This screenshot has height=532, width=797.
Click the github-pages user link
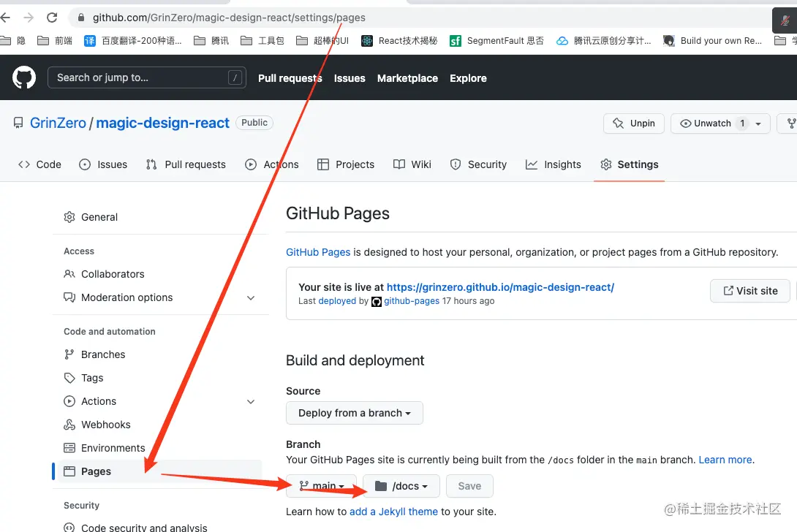(x=412, y=301)
